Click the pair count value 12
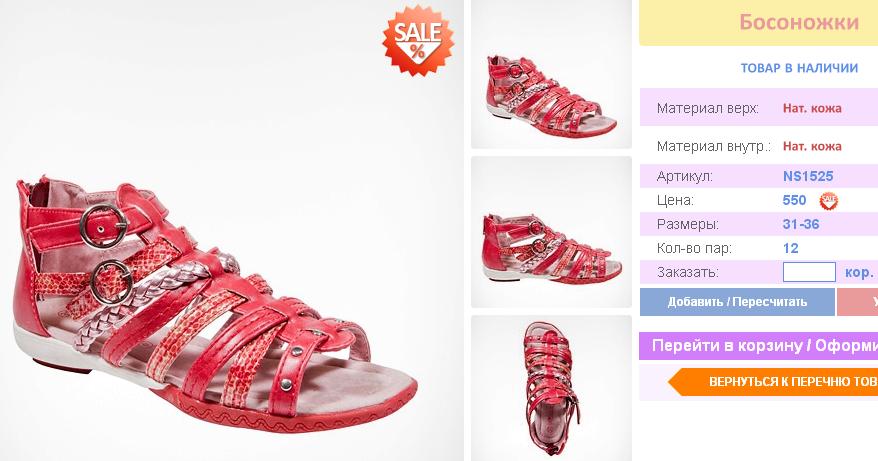The width and height of the screenshot is (878, 461). (x=791, y=249)
